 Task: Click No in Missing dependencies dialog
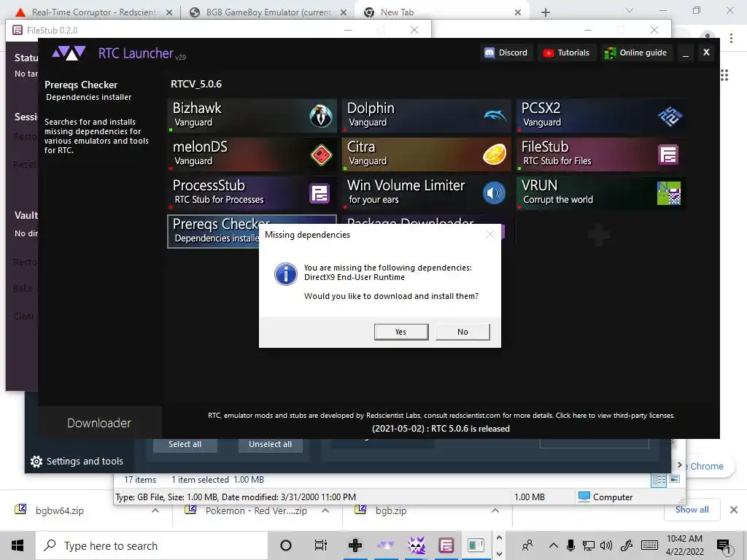462,332
